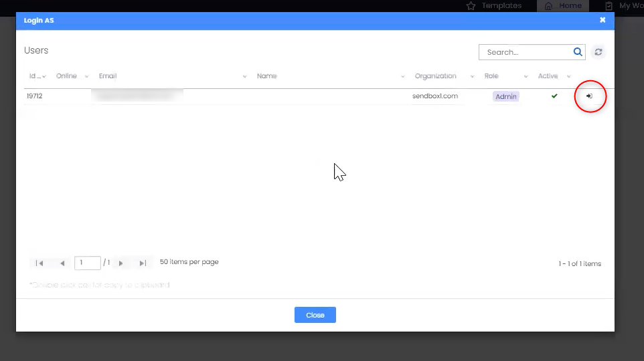Open the Role column filter dropdown
The image size is (644, 361).
tap(526, 76)
